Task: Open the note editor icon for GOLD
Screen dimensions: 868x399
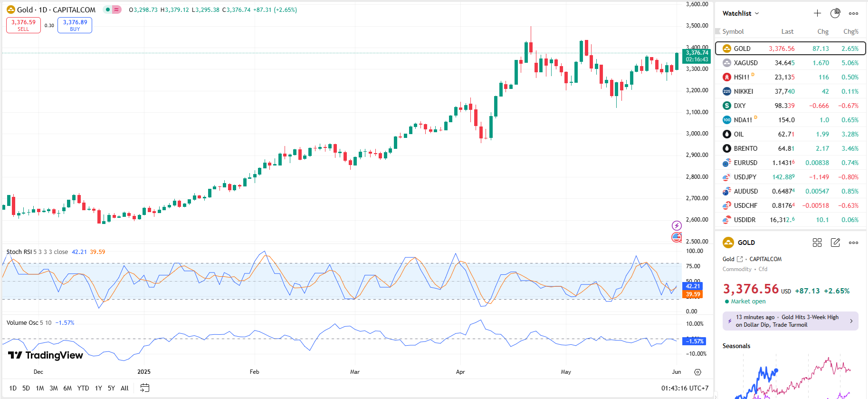Action: point(835,243)
